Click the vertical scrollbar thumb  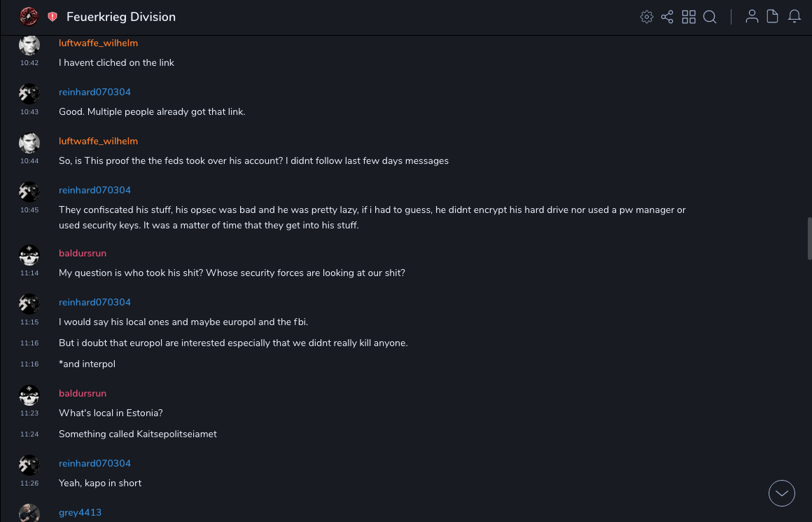[x=809, y=238]
